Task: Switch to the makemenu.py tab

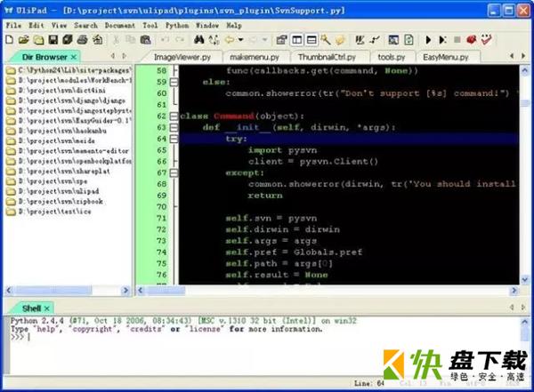Action: (255, 57)
